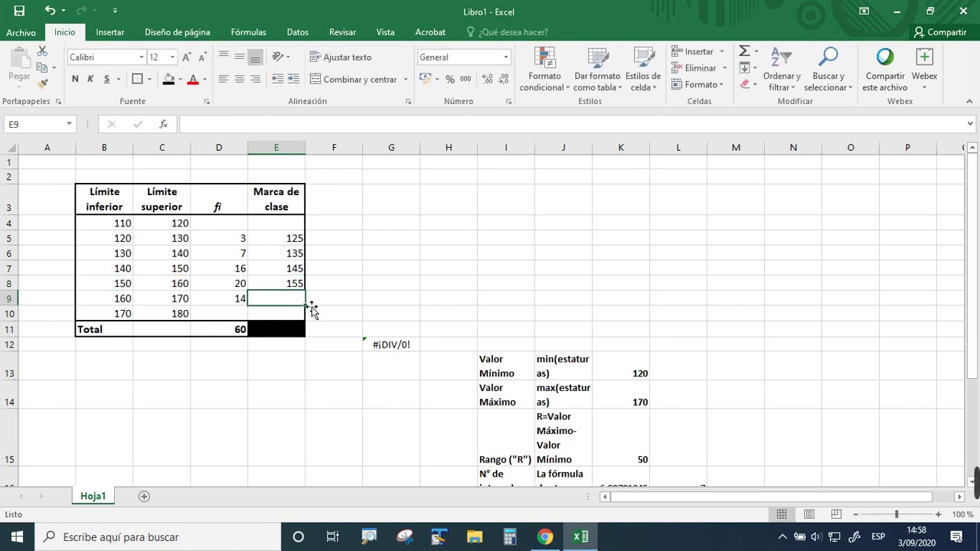The height and width of the screenshot is (551, 980).
Task: Open the Webex add-in menu
Action: pos(924,70)
